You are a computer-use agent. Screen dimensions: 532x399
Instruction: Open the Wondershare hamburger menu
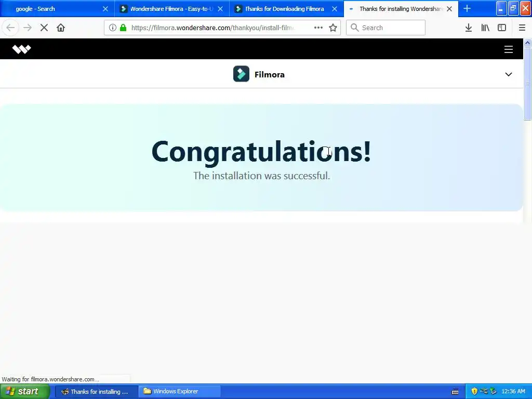[x=508, y=49]
